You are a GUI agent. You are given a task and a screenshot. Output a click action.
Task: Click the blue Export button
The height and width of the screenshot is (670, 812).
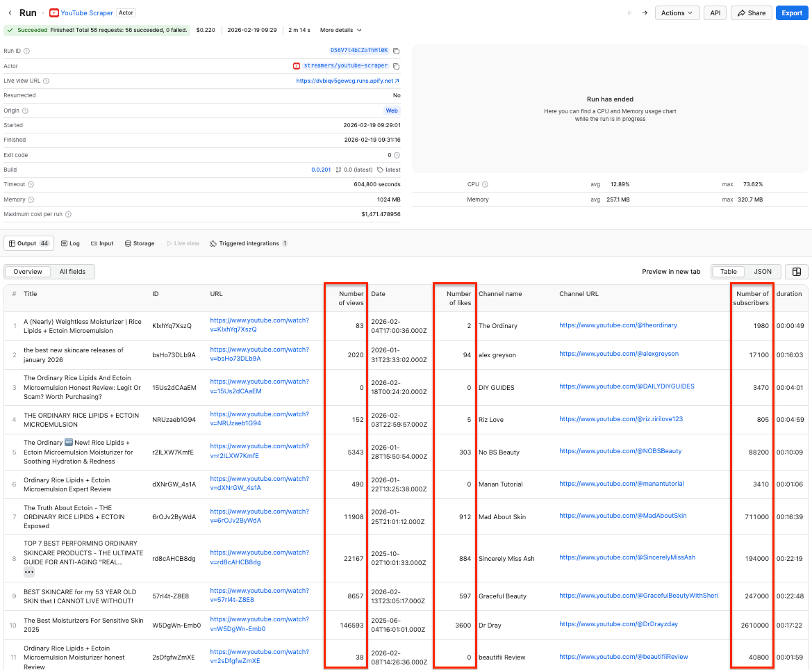791,13
